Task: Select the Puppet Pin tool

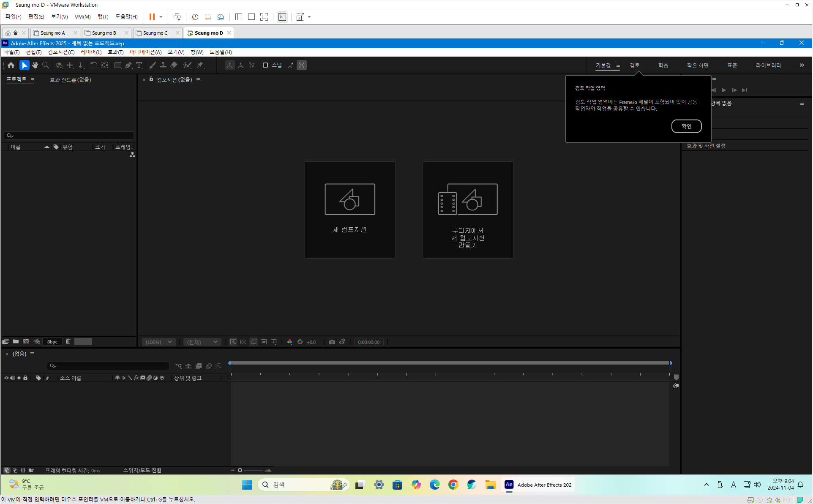Action: [200, 65]
